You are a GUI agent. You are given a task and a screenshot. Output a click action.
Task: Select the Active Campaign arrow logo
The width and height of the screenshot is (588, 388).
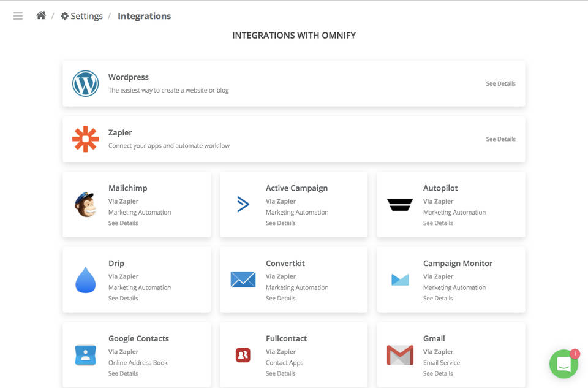[x=243, y=205]
